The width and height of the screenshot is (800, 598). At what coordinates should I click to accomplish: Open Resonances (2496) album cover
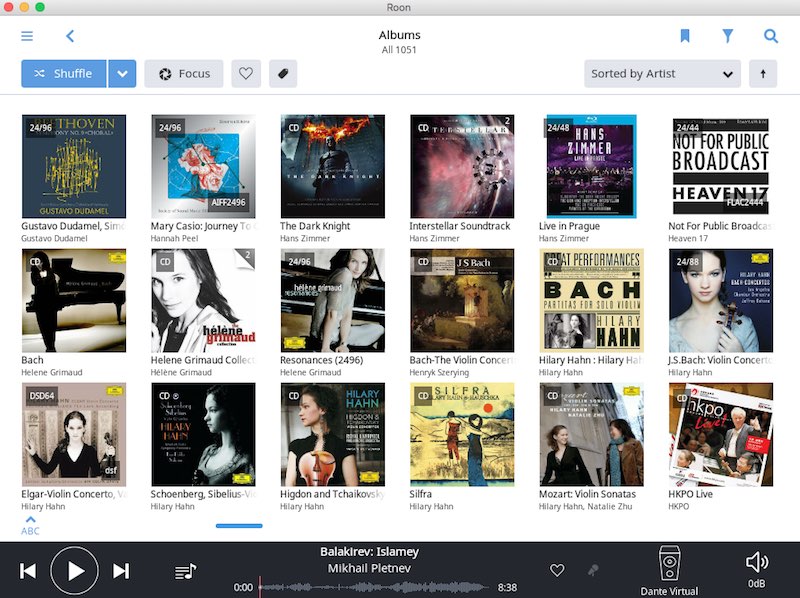pyautogui.click(x=333, y=301)
